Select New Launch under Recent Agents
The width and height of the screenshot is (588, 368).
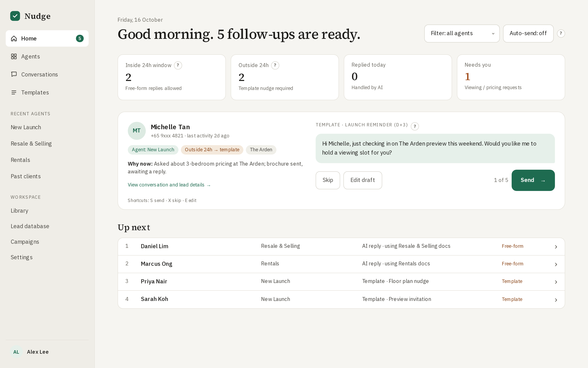point(26,127)
